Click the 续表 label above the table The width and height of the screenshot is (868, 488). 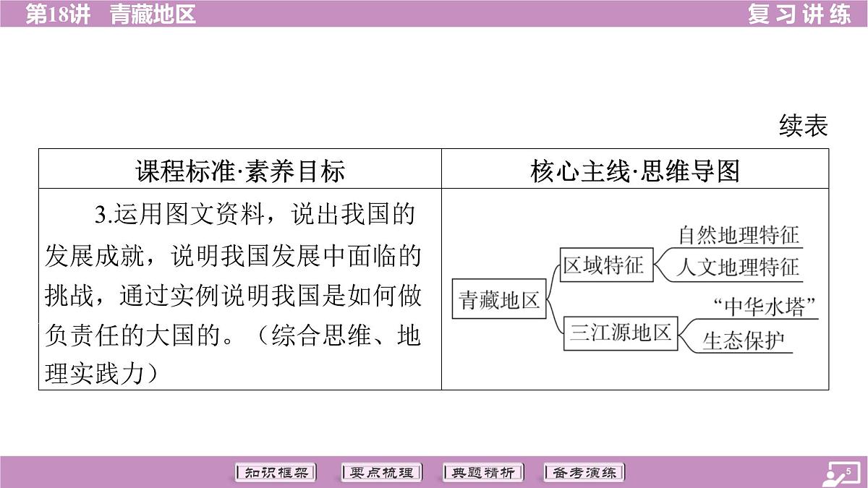pyautogui.click(x=803, y=127)
